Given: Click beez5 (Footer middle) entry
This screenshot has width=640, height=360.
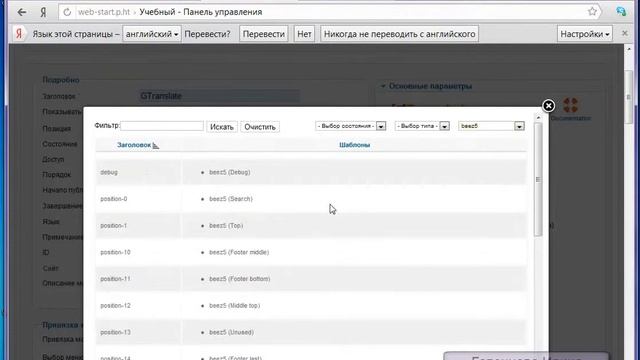Looking at the screenshot, I should (x=239, y=252).
